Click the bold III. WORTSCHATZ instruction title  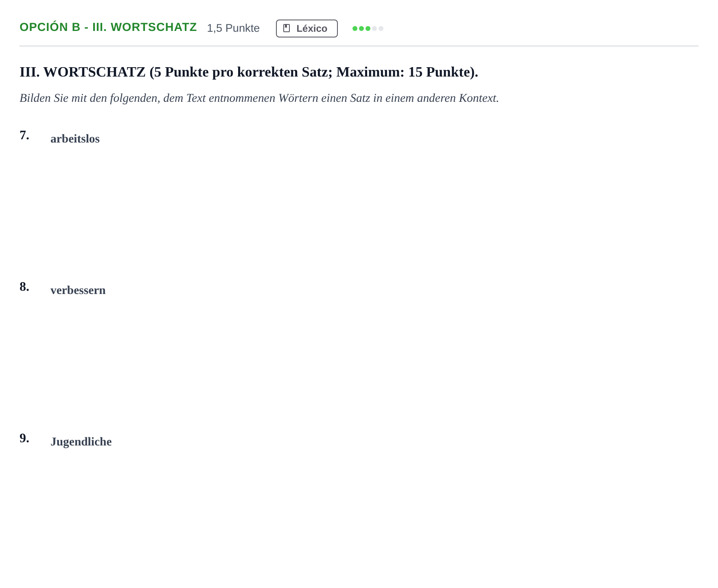pos(249,72)
